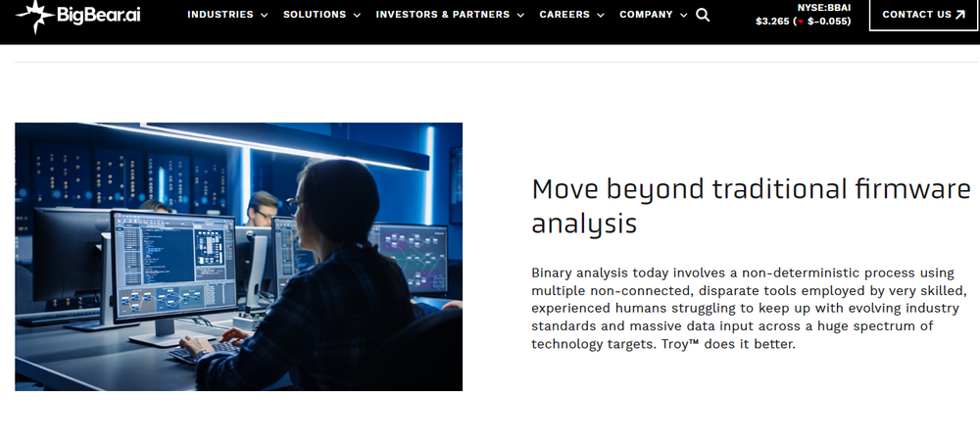The height and width of the screenshot is (444, 980).
Task: Open the Careers menu
Action: pyautogui.click(x=564, y=15)
